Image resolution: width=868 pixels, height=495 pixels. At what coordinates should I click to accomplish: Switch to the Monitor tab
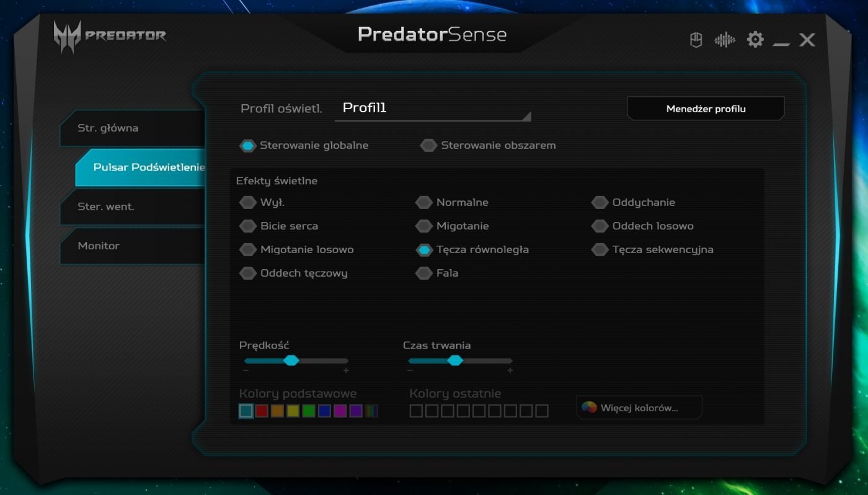(x=132, y=246)
